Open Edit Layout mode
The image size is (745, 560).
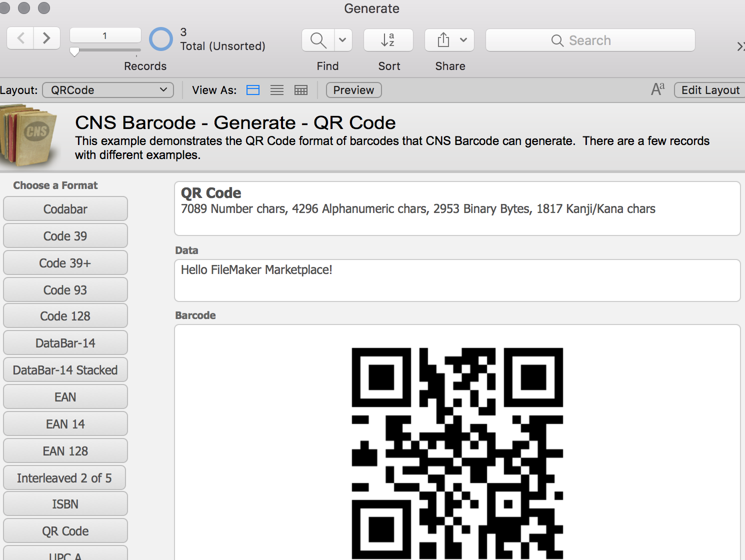pos(710,90)
